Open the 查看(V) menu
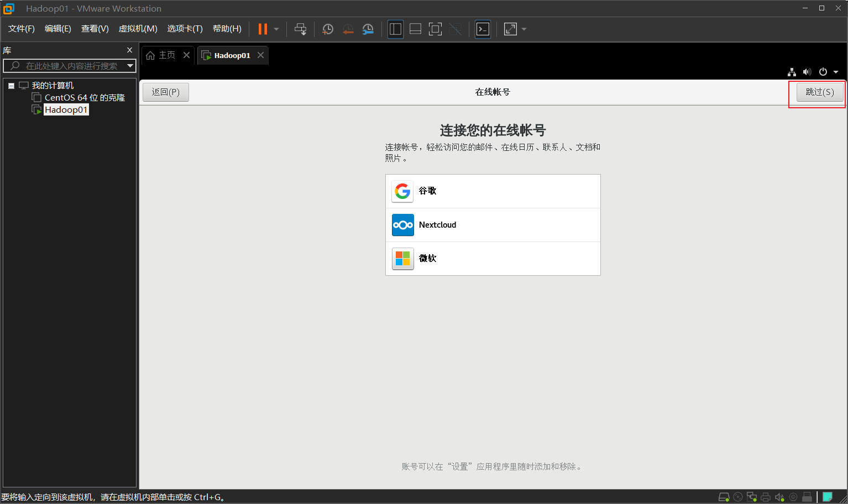Viewport: 848px width, 504px height. (x=95, y=29)
